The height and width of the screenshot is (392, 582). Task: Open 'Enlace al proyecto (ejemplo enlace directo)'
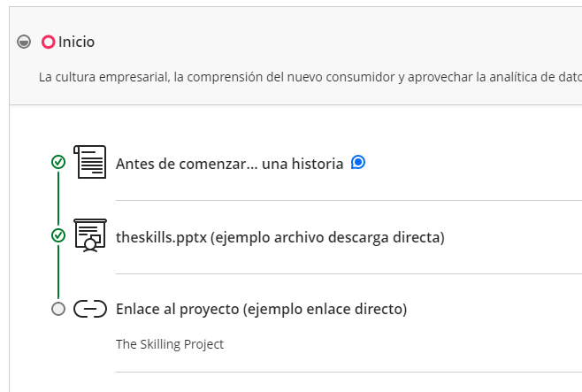(261, 309)
